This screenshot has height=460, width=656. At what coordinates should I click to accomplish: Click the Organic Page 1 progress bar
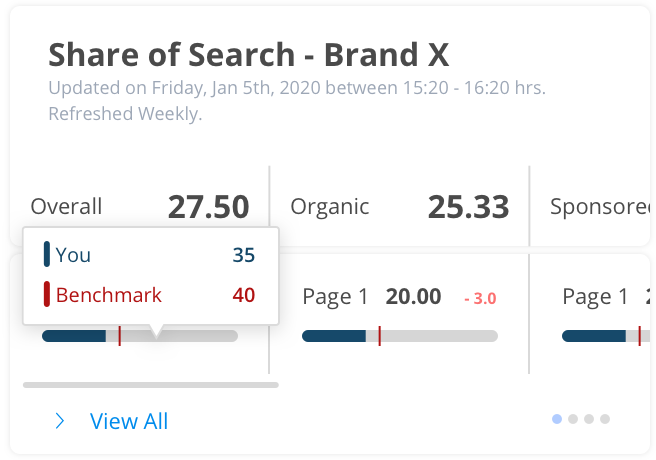[399, 336]
